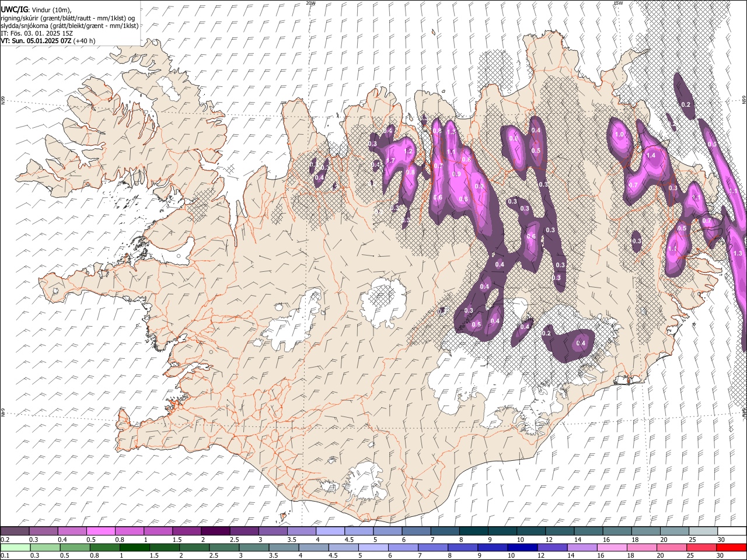
Task: Pick the light purple swatch between 14 and 16, bottom row
Action: 581,548
